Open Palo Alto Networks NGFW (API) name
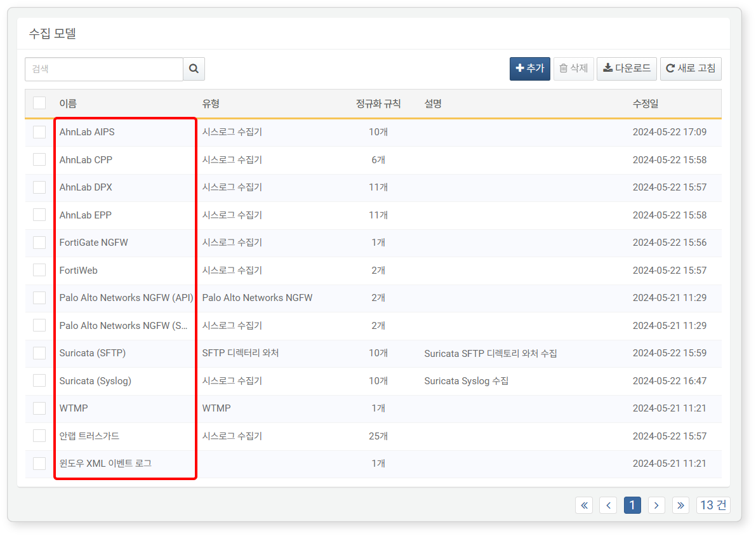The height and width of the screenshot is (536, 756). (126, 298)
